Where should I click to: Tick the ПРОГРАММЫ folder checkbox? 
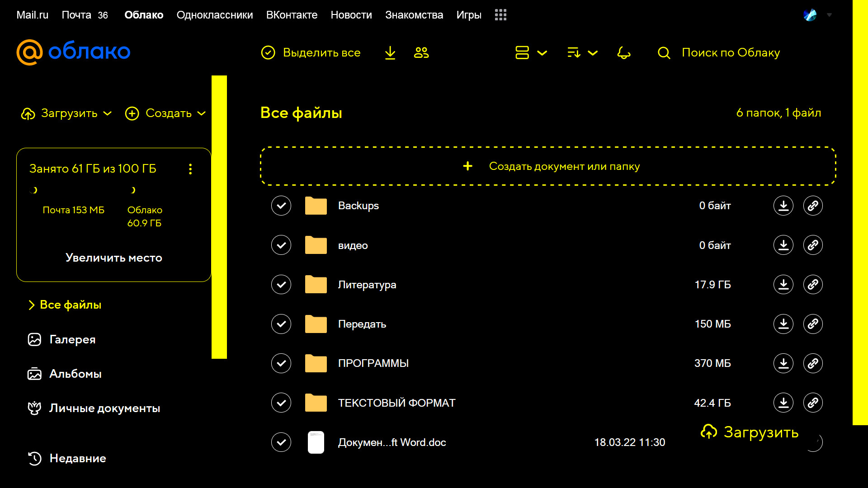[281, 363]
